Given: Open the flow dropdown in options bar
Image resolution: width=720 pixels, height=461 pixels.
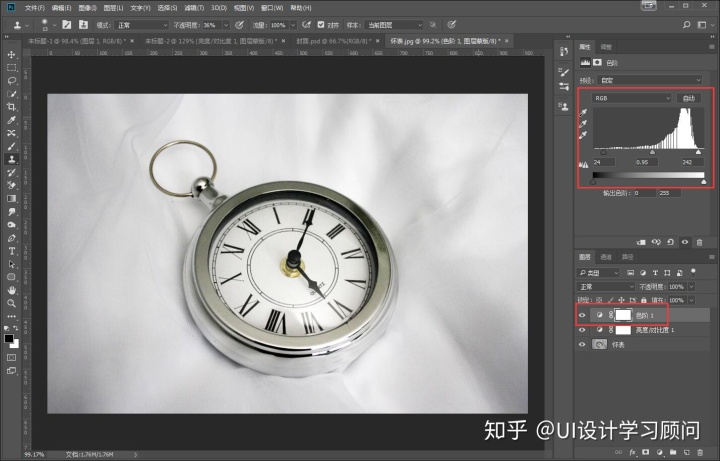Looking at the screenshot, I should point(293,25).
